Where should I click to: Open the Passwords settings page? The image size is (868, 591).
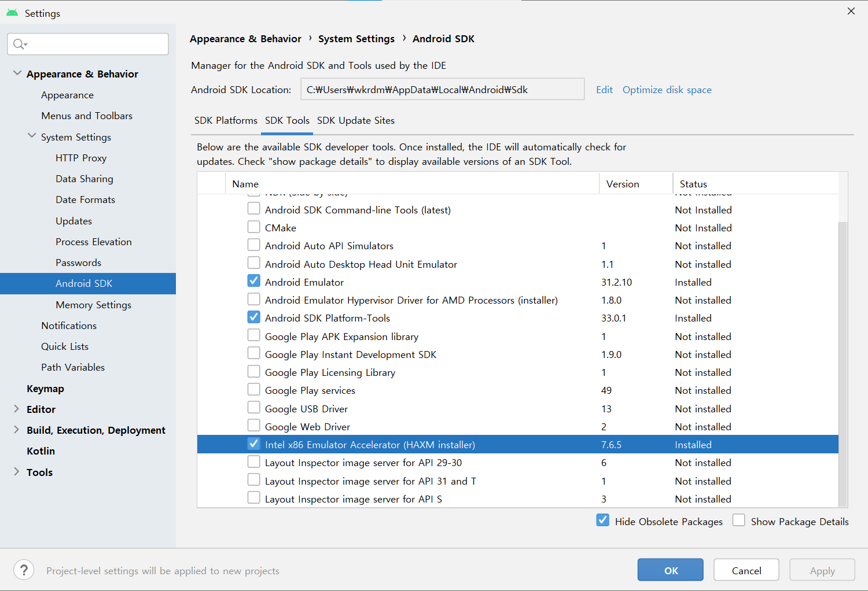[78, 263]
